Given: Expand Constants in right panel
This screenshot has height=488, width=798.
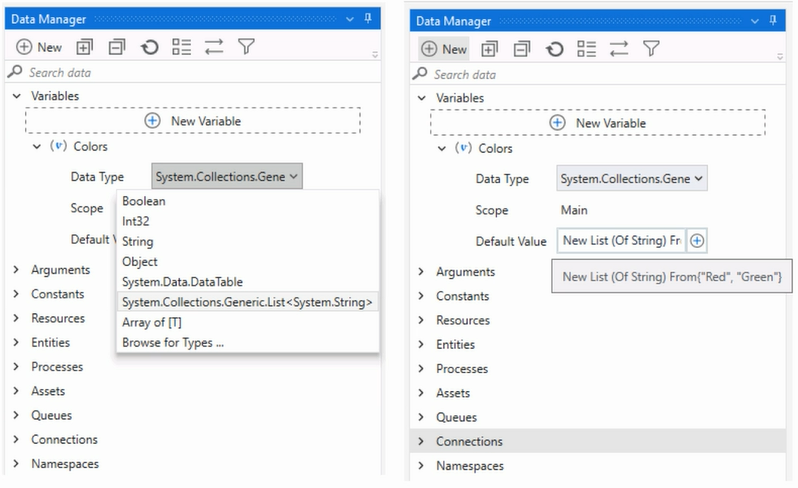Looking at the screenshot, I should tap(421, 296).
